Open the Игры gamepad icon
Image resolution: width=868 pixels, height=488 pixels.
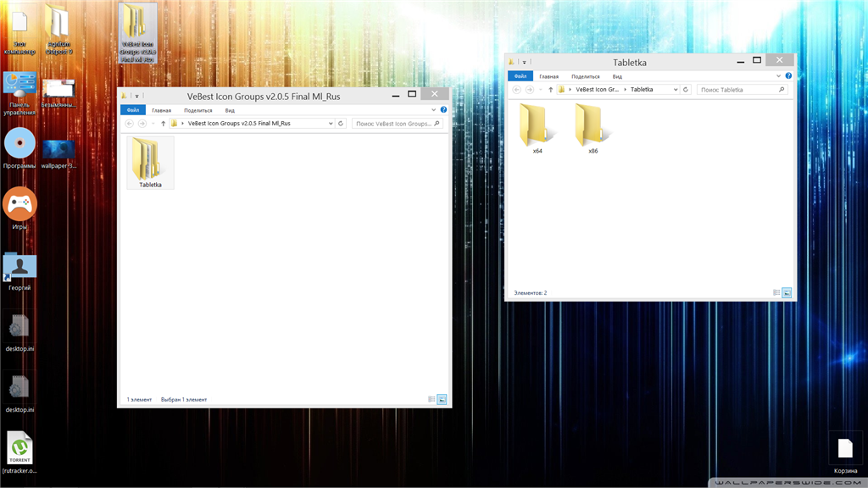point(19,208)
